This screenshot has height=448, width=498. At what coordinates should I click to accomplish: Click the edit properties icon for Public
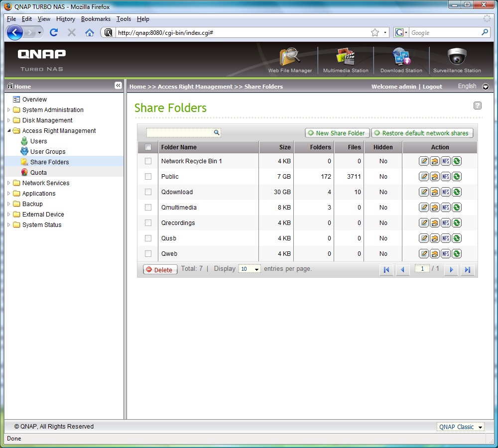424,177
